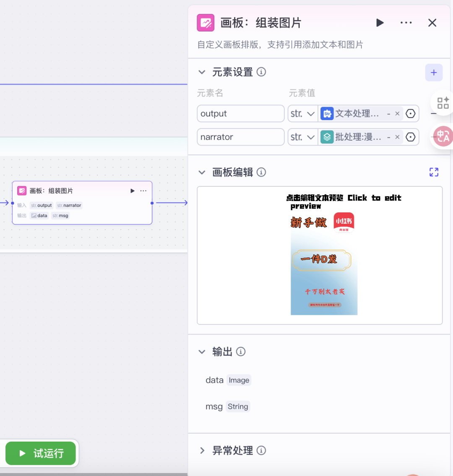Click the info icon next to 元素设置
The height and width of the screenshot is (476, 453).
261,72
